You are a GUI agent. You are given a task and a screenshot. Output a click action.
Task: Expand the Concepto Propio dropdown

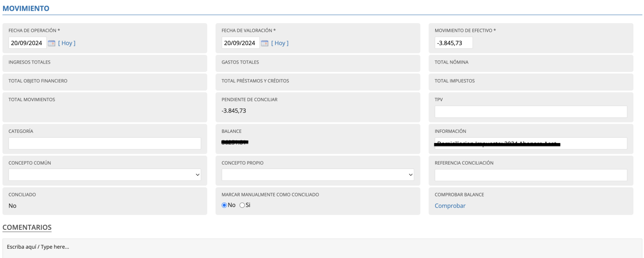[318, 175]
